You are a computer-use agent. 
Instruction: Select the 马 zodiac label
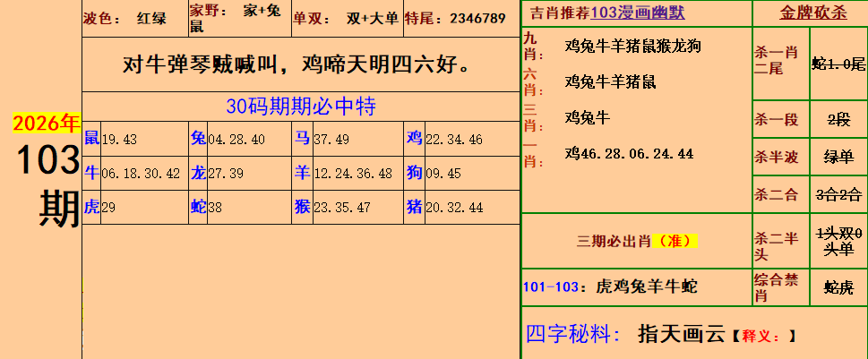coord(302,138)
